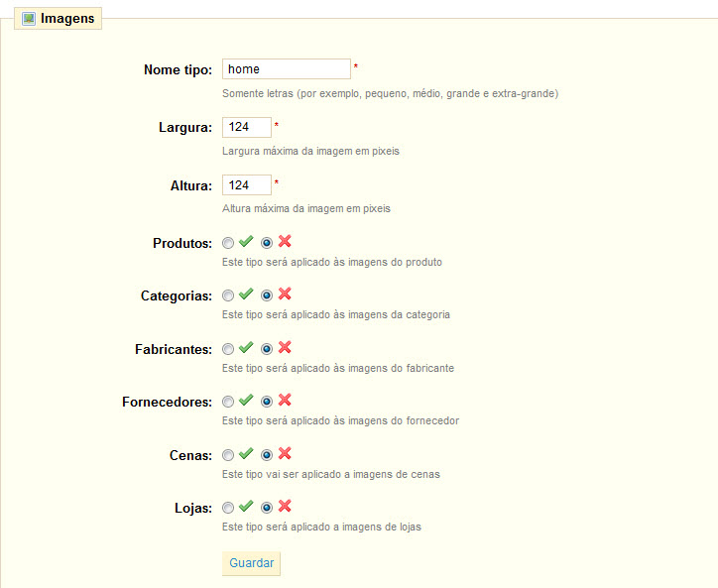Enable Cenas with the yes radio button

(x=228, y=455)
